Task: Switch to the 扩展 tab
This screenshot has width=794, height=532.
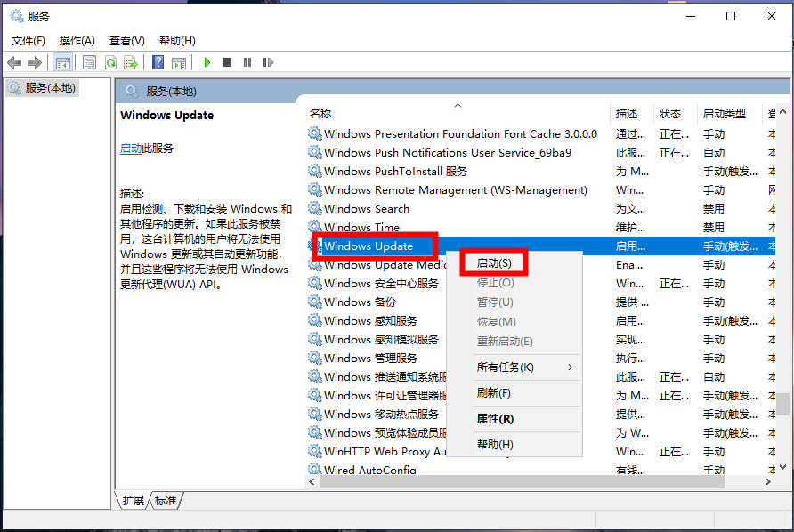Action: pos(134,501)
